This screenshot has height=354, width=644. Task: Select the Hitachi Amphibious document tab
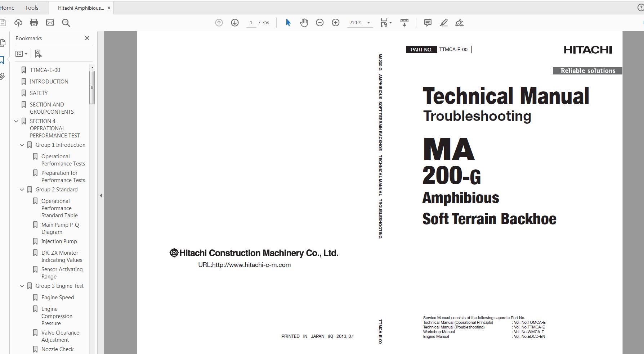(x=81, y=8)
